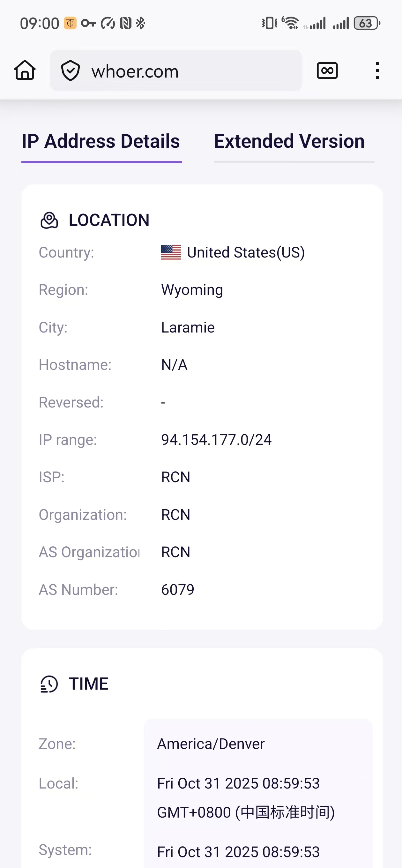402x868 pixels.
Task: Tap the Wi-Fi status icon
Action: point(290,24)
